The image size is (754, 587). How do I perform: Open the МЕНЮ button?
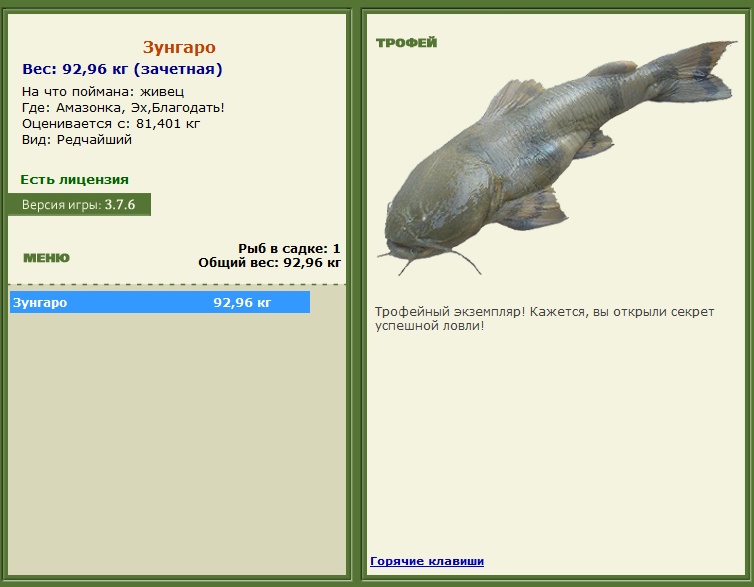pos(46,258)
